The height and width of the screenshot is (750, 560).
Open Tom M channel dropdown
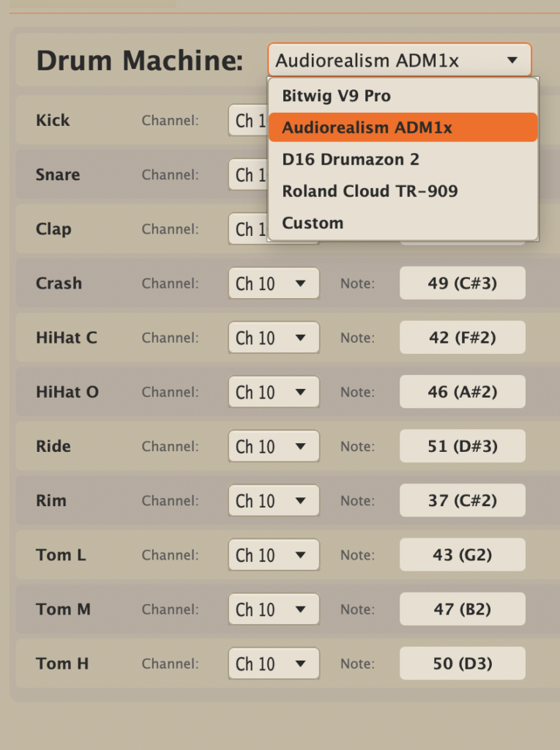click(x=274, y=609)
